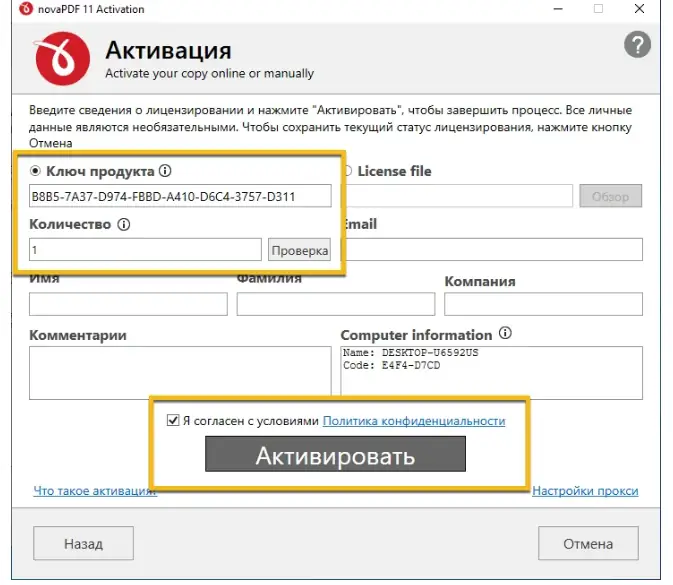The width and height of the screenshot is (673, 585).
Task: Click the product key input field
Action: pyautogui.click(x=180, y=196)
